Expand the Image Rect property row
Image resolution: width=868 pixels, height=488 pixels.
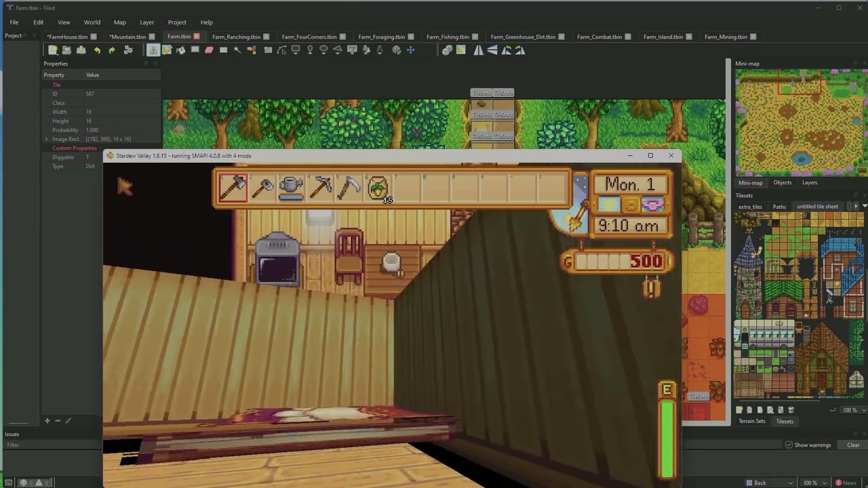click(47, 139)
